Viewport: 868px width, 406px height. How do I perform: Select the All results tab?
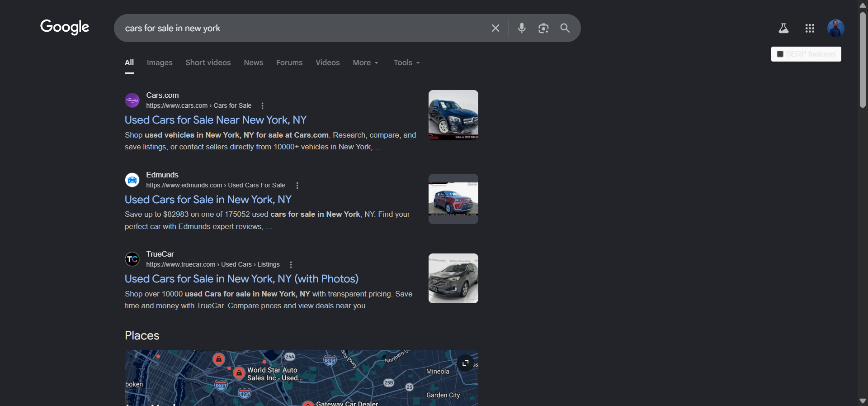click(129, 62)
